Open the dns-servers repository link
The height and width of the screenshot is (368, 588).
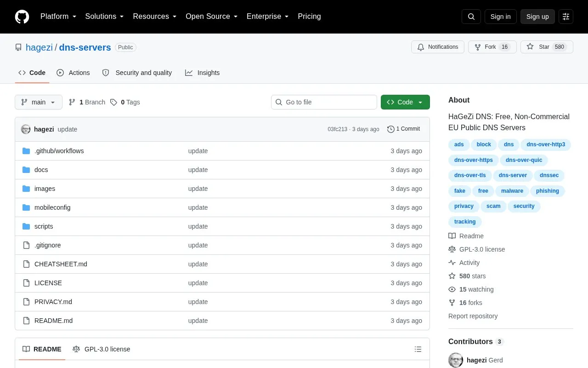click(x=85, y=47)
